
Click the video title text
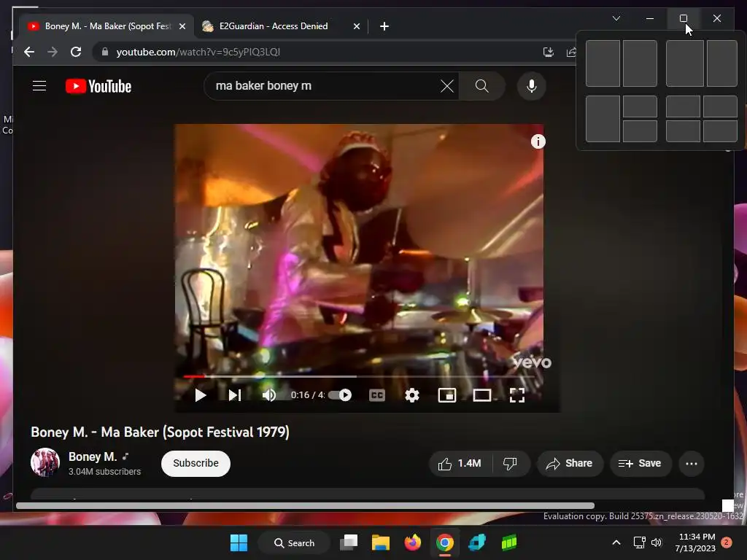tap(160, 432)
